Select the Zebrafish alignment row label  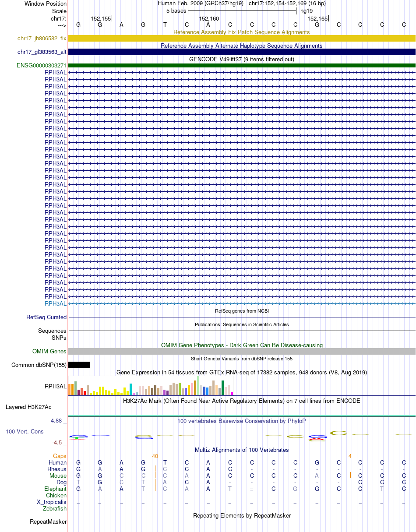coord(55,508)
